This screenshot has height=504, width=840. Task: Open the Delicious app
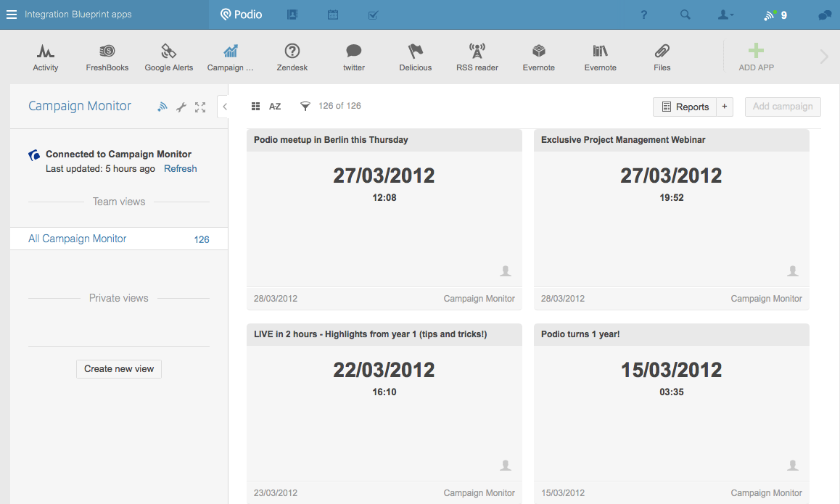(415, 57)
